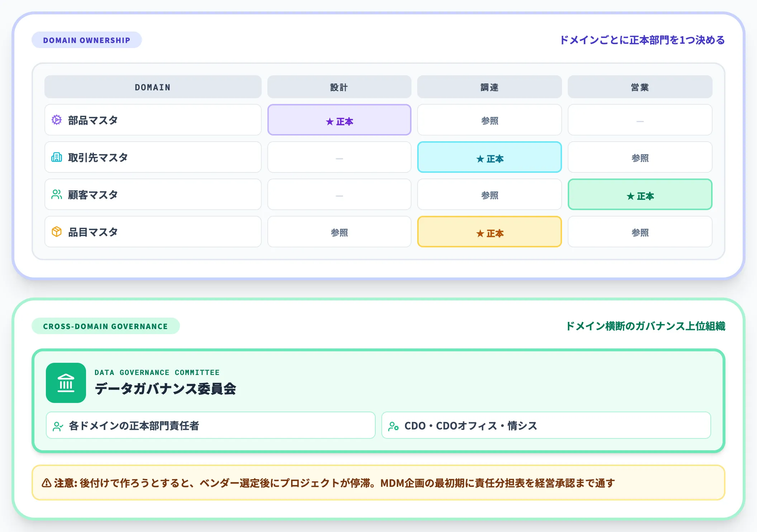Screen dimensions: 757x532
Task: Click 参照 in 調達 column of 部品マスタ row
Action: 490,120
